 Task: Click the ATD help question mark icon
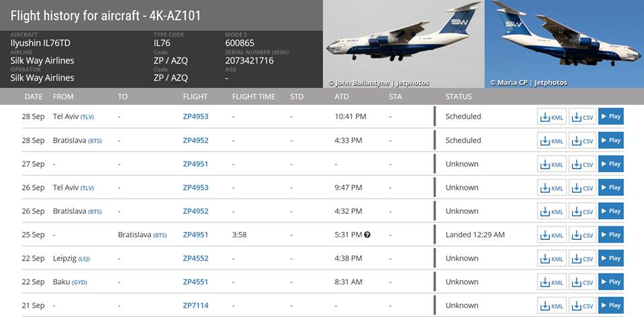[368, 235]
